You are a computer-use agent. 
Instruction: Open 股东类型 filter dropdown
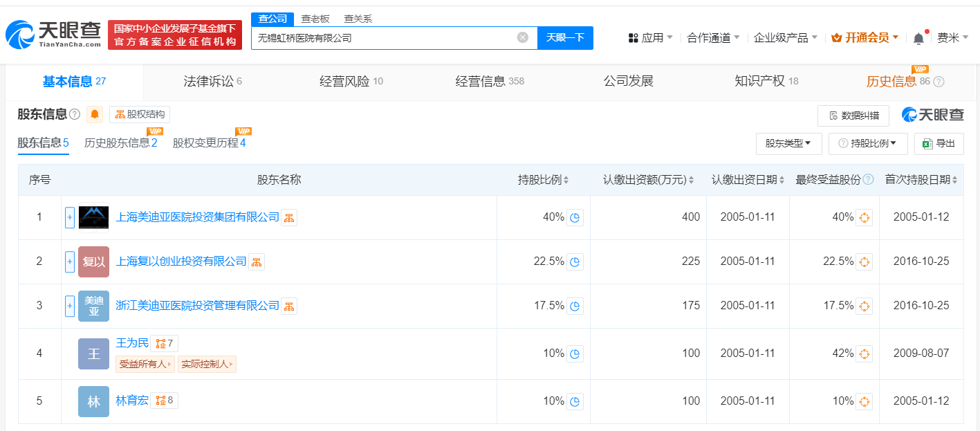[788, 143]
